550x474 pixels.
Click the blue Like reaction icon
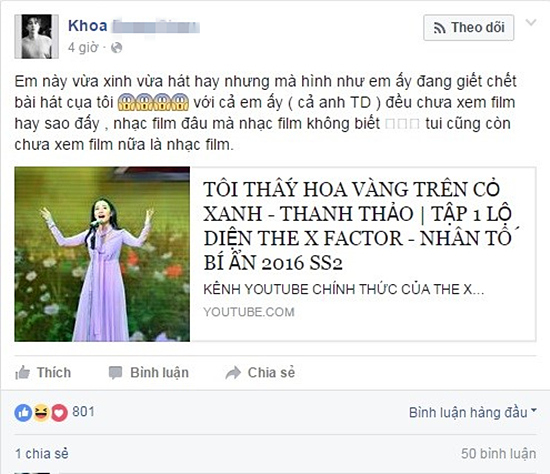point(23,413)
